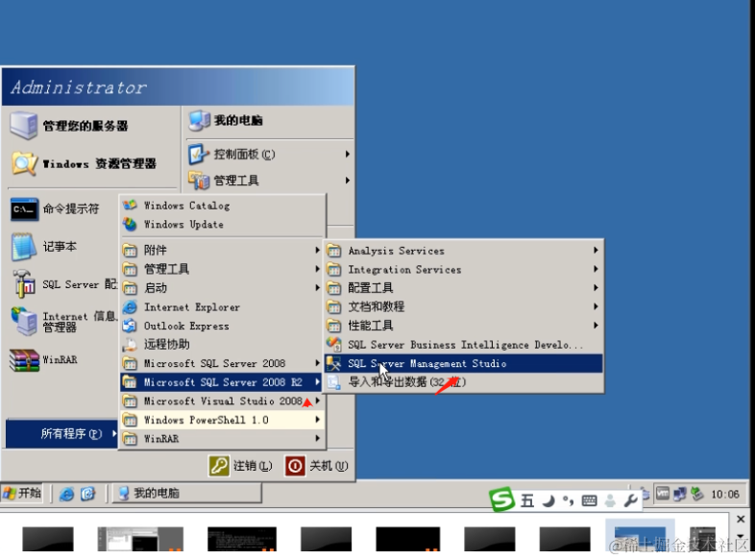Launch Outlook Express
755x560 pixels.
point(222,326)
